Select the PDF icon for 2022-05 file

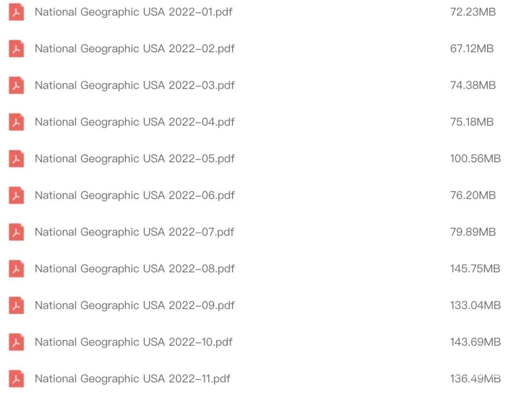click(x=17, y=159)
